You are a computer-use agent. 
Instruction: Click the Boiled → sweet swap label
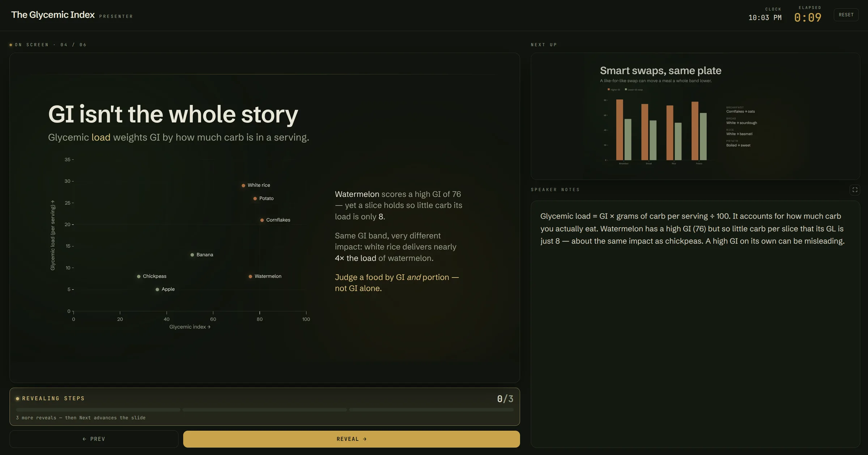[738, 145]
